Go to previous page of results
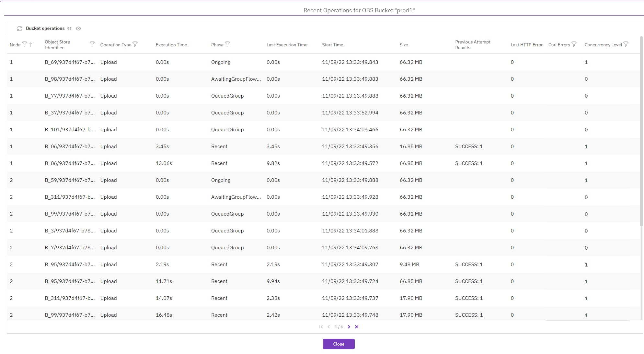644x354 pixels. [328, 327]
